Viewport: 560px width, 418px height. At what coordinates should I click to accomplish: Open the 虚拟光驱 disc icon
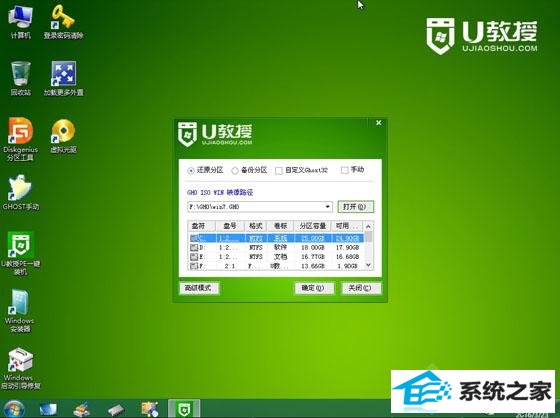[x=63, y=136]
